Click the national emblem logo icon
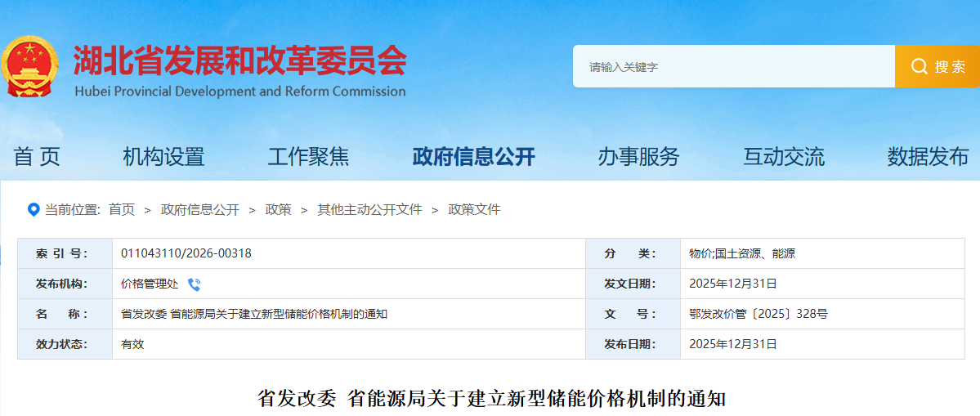Screen dimensions: 980x416 click(x=30, y=66)
